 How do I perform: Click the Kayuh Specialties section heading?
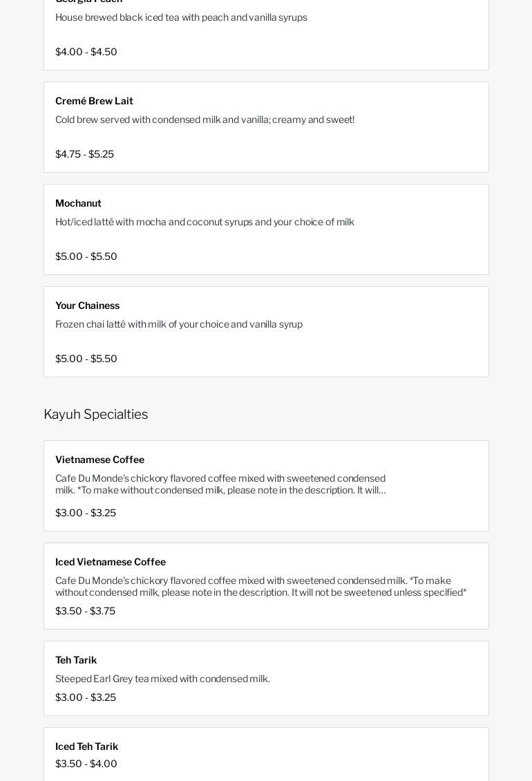pos(95,414)
